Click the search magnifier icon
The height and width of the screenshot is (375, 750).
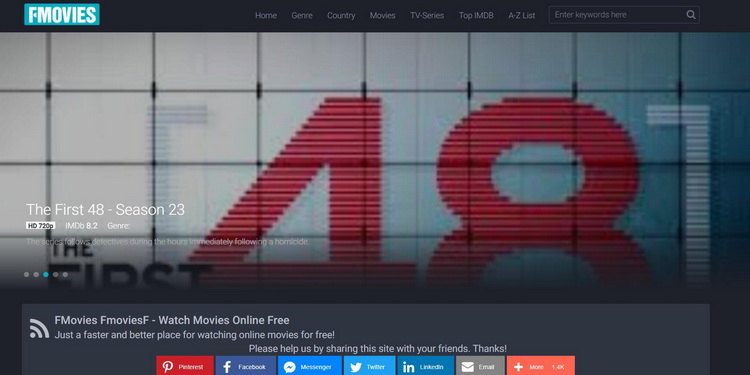click(691, 15)
